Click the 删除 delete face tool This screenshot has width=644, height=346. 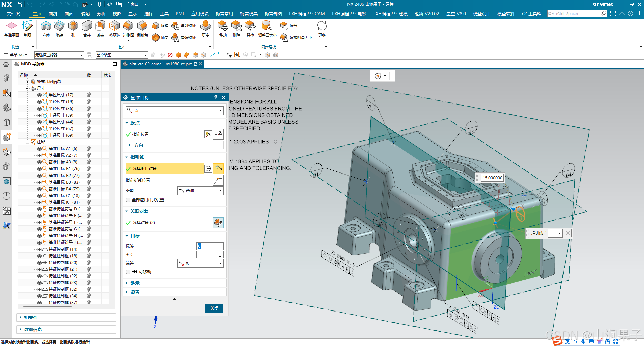[x=237, y=29]
